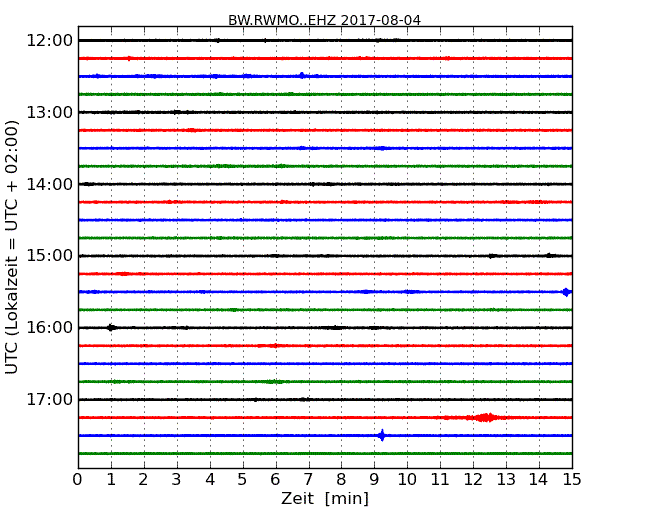
Task: Click x-axis tick label 7
Action: (308, 479)
